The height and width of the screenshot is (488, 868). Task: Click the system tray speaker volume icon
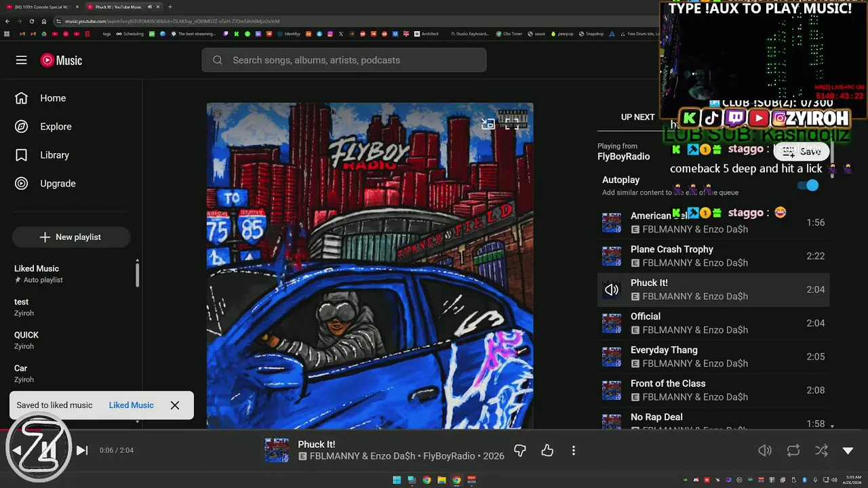(x=834, y=480)
